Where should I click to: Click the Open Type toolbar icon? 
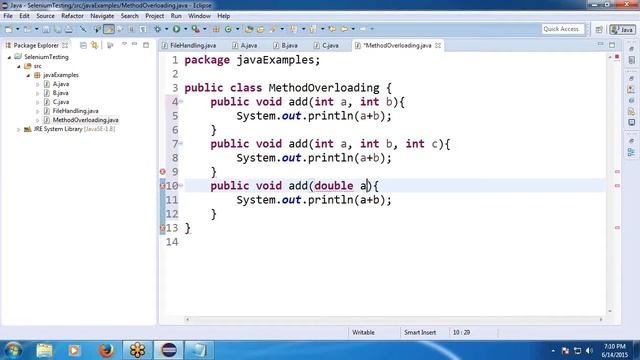(249, 29)
